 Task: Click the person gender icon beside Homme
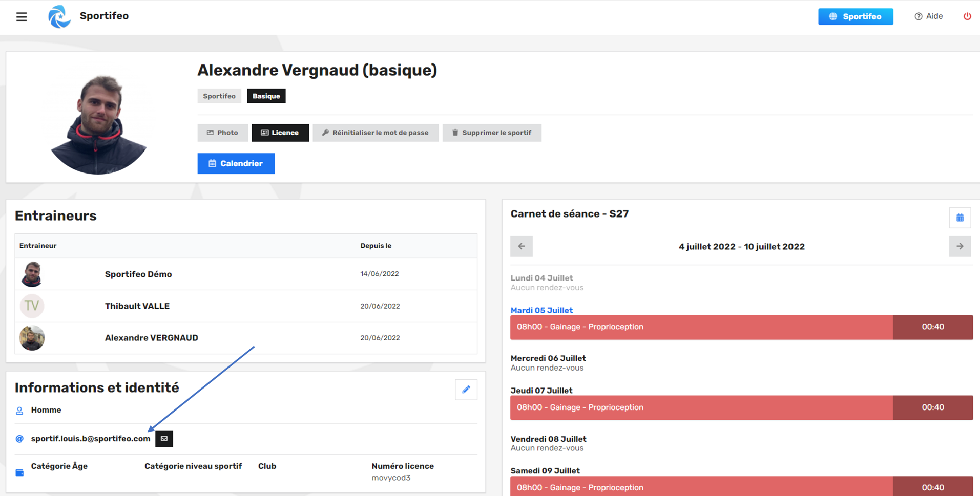point(19,411)
